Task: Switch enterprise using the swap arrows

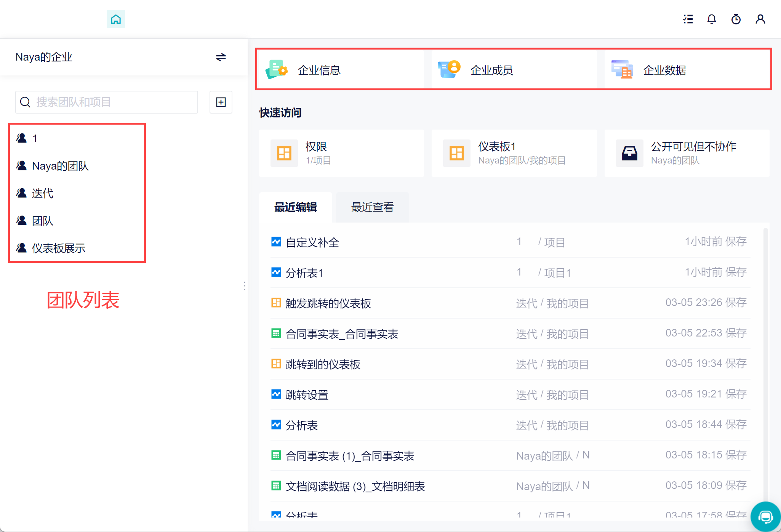Action: tap(221, 57)
